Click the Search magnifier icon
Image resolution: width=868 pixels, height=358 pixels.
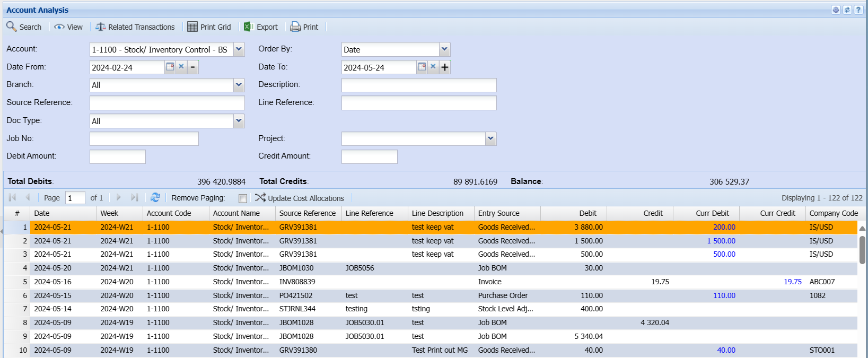(x=11, y=27)
